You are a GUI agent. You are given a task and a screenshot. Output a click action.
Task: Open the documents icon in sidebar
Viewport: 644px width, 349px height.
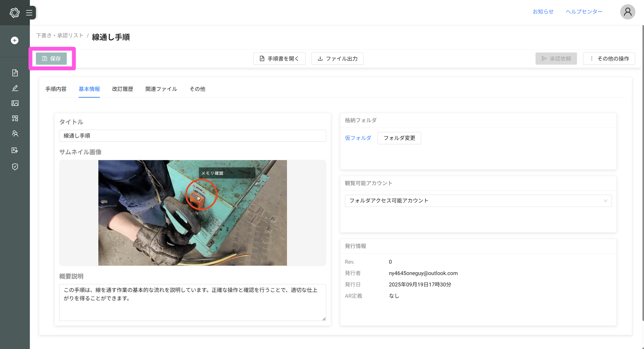(15, 73)
